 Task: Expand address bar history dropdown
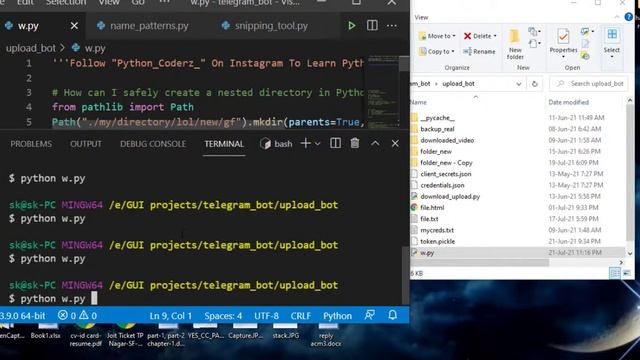coord(518,84)
